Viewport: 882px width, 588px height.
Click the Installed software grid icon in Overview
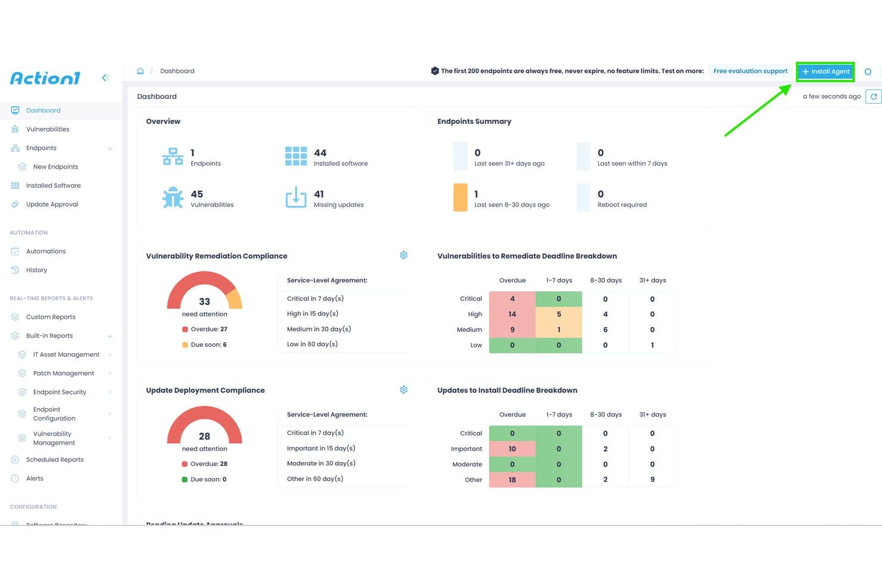[296, 156]
